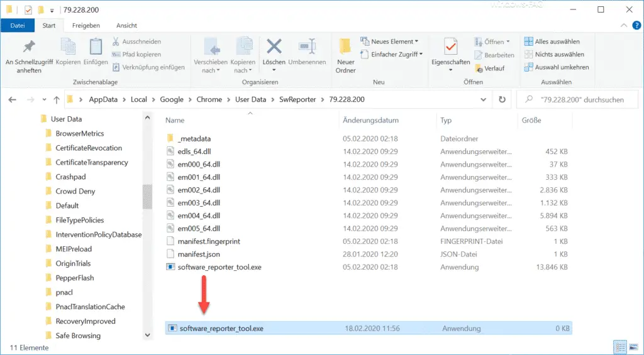Open Einfacher Zugriff dropdown
Image resolution: width=644 pixels, height=355 pixels.
[x=391, y=54]
